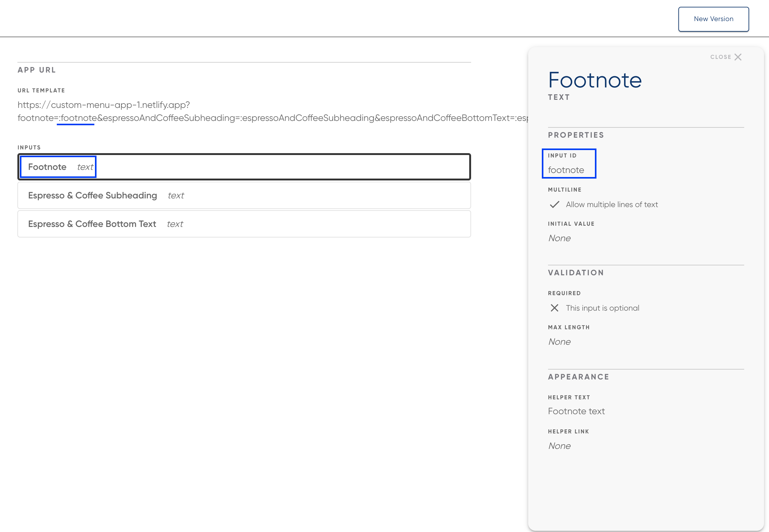769x532 pixels.
Task: Click the Footnote text helper text value
Action: 576,411
